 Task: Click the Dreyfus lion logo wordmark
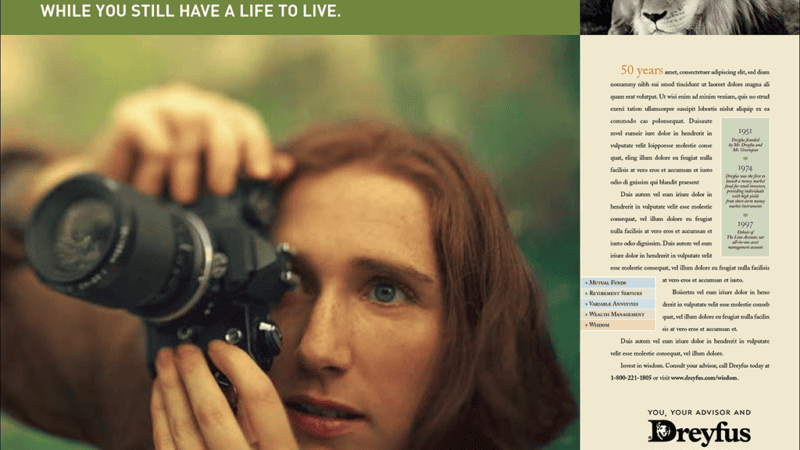coord(699,433)
